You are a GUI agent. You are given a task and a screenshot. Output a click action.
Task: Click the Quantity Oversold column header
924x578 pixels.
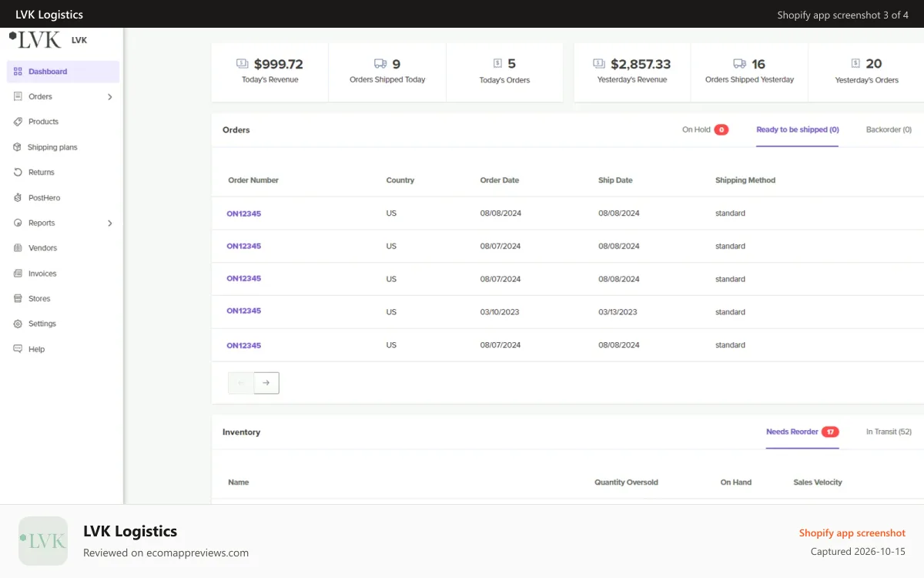(x=626, y=482)
